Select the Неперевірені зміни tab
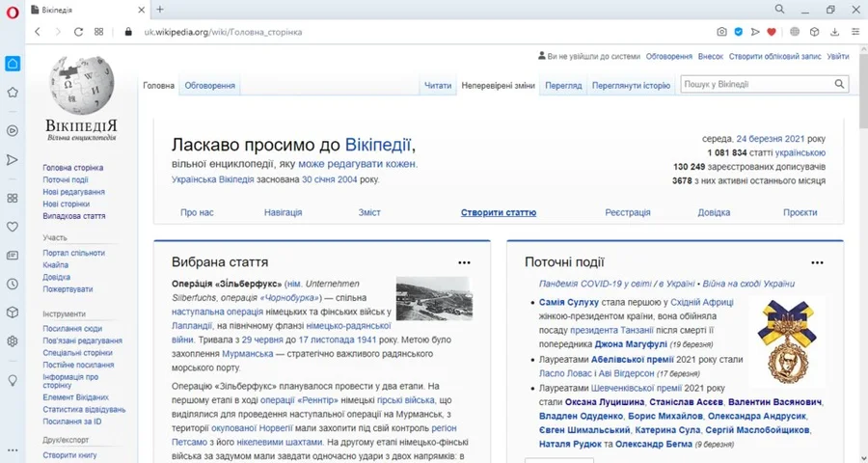 (x=499, y=86)
